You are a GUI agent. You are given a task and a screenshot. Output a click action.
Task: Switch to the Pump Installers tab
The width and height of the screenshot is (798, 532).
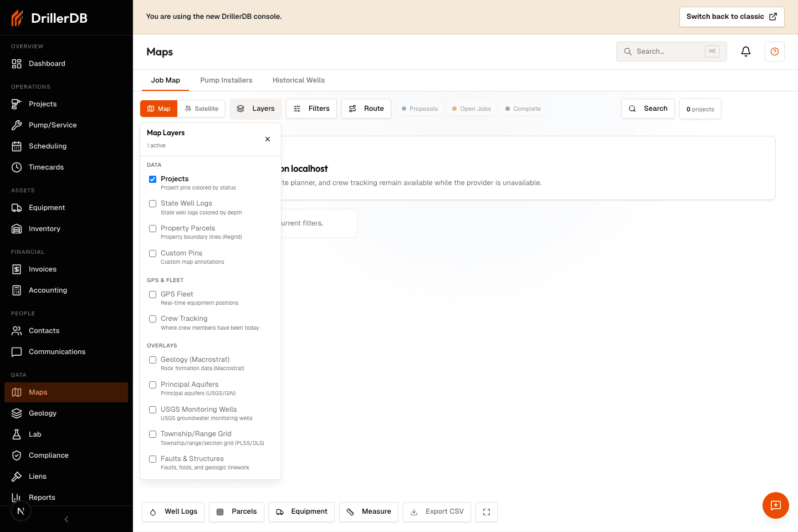tap(226, 80)
